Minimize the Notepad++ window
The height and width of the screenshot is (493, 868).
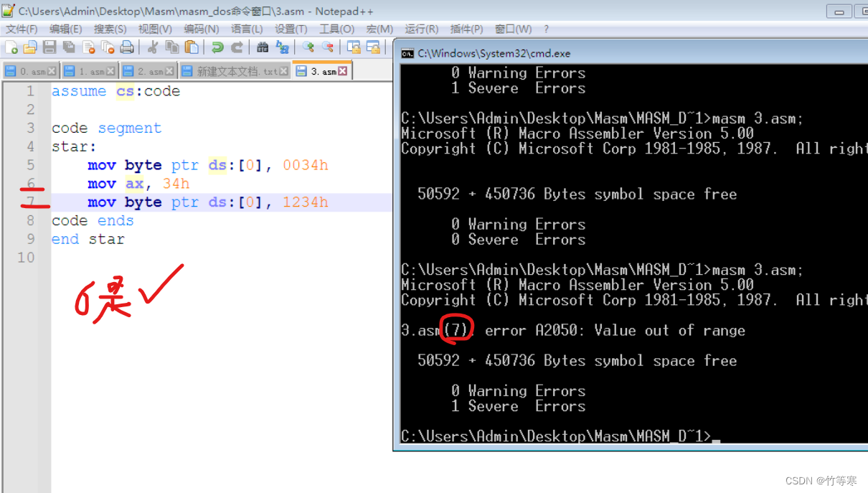coord(839,11)
